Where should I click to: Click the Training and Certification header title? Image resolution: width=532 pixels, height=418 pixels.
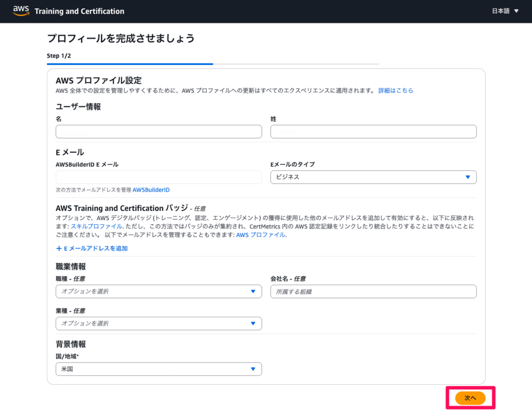pyautogui.click(x=79, y=11)
